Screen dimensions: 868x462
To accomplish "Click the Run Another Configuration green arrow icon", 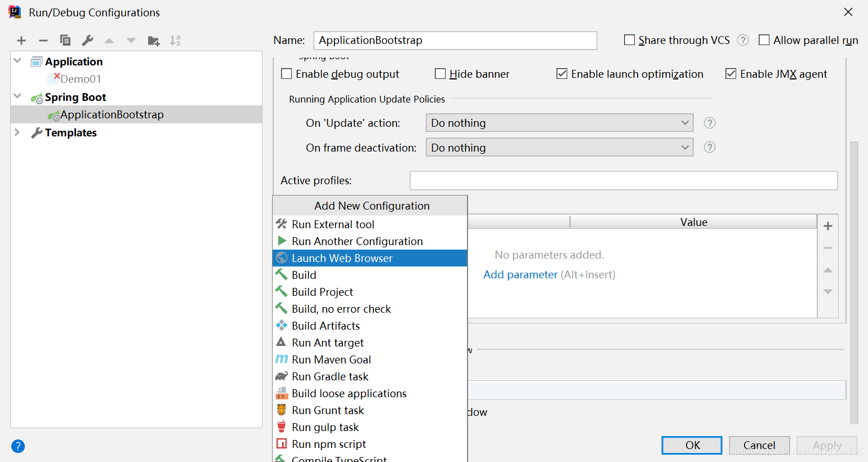I will [282, 241].
